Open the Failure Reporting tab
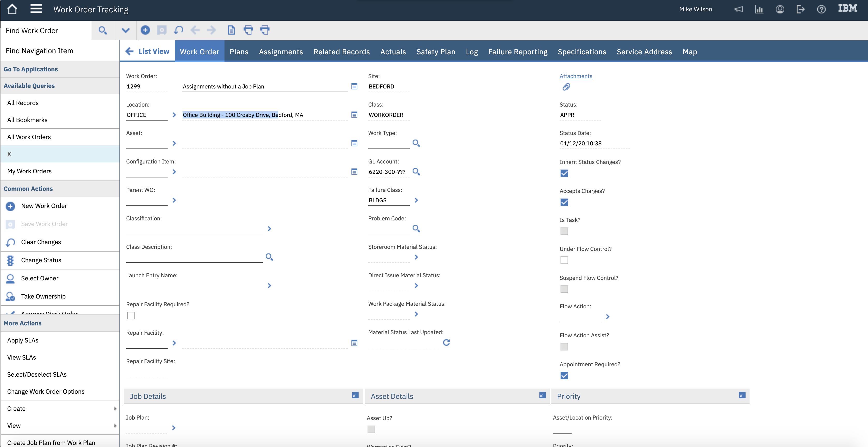Viewport: 868px width, 447px height. [x=518, y=51]
